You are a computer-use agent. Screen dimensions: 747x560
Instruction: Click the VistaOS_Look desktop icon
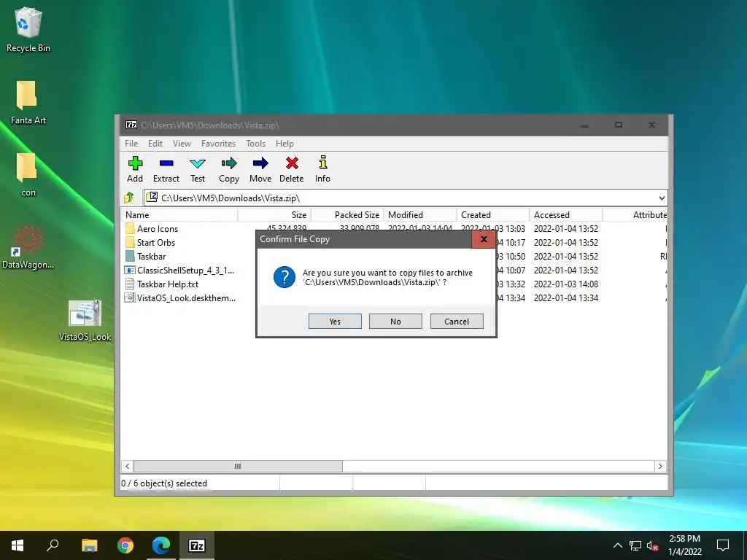tap(85, 320)
